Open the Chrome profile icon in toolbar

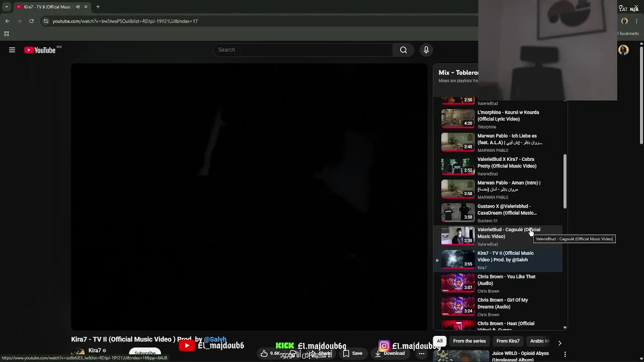[x=624, y=21]
